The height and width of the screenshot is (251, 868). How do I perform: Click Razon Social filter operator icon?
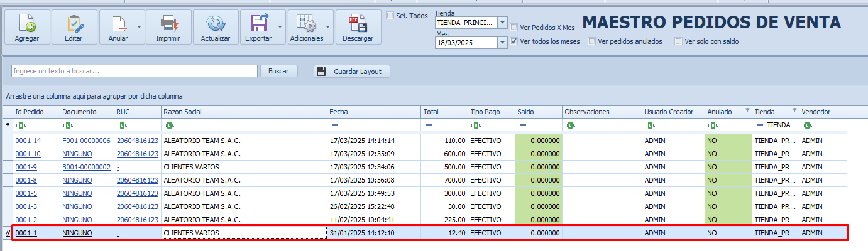[168, 125]
